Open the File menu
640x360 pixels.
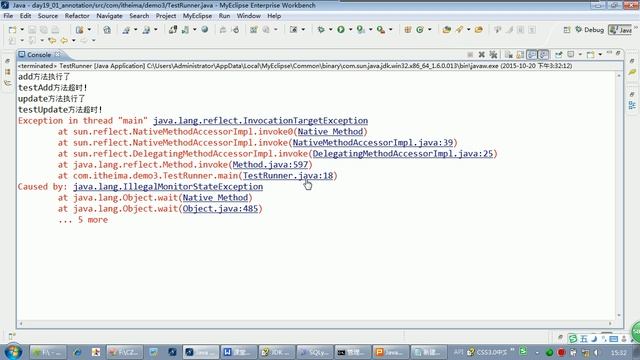click(8, 16)
